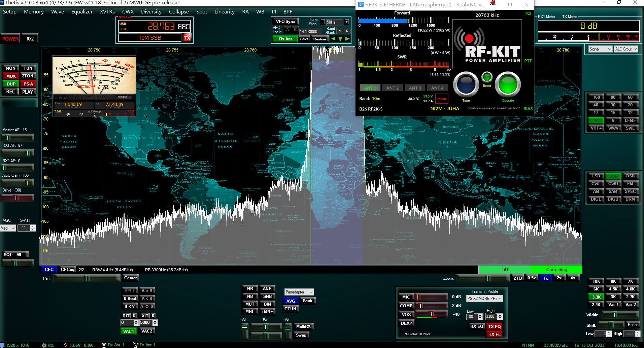644x348 pixels.
Task: Click the VFO Sync button
Action: pyautogui.click(x=285, y=22)
